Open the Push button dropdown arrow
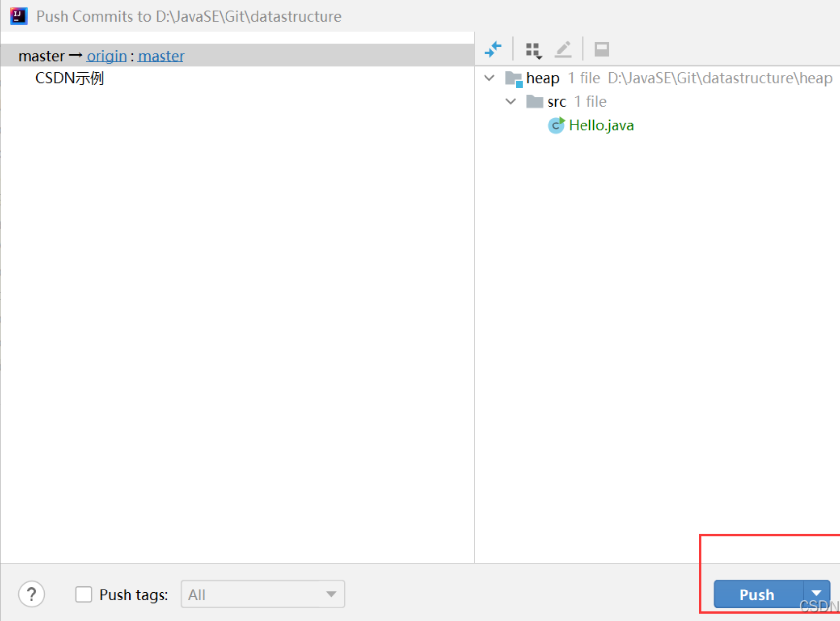The height and width of the screenshot is (621, 840). pos(817,594)
